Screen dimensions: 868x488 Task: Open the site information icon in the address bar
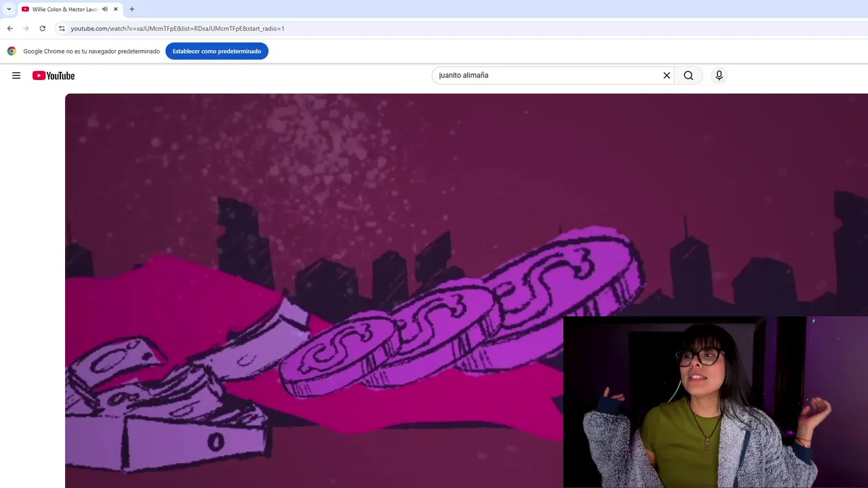[62, 28]
